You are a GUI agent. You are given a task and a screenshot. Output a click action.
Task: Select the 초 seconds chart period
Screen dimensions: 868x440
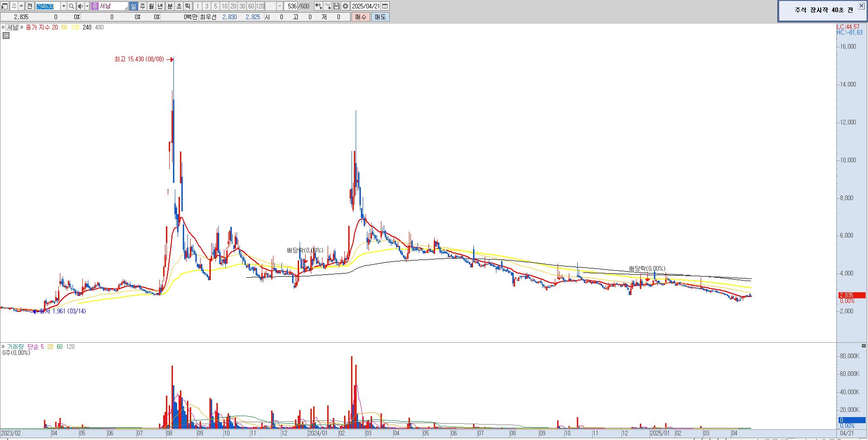[x=179, y=6]
